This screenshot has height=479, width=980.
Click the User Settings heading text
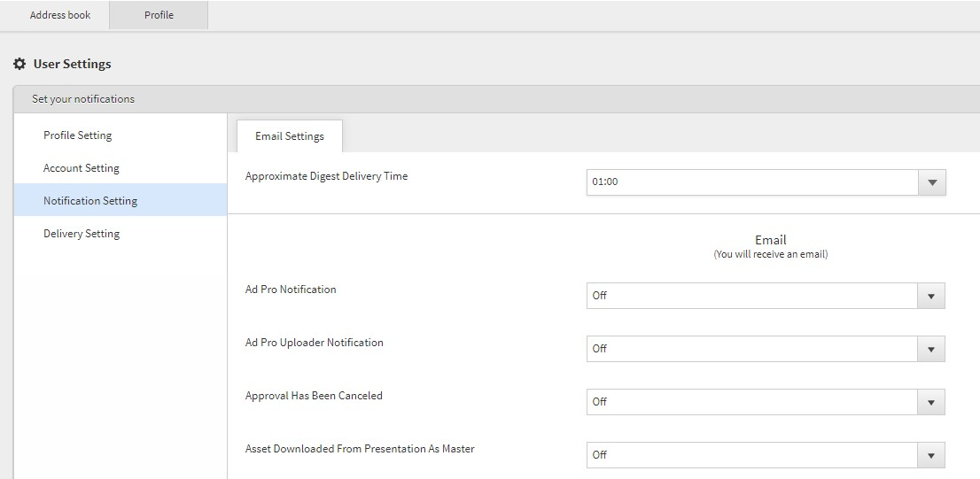click(x=72, y=64)
